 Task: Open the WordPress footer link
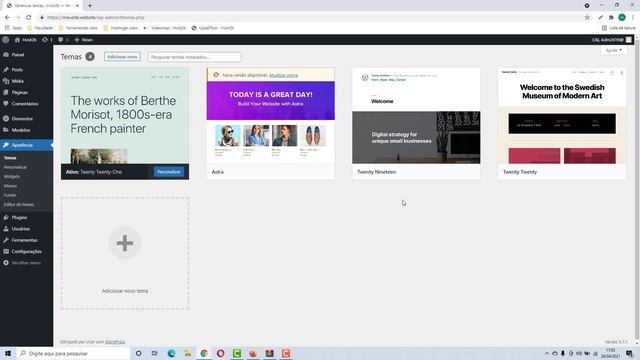tap(115, 342)
